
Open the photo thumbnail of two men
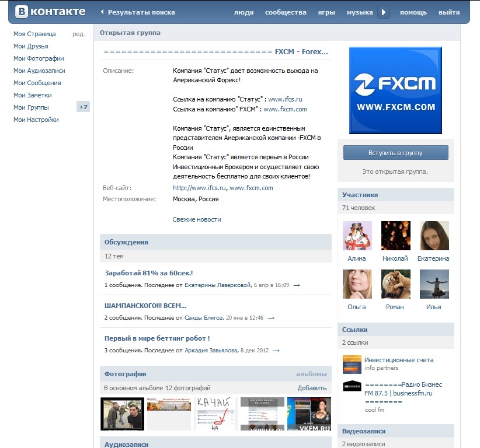click(x=122, y=414)
